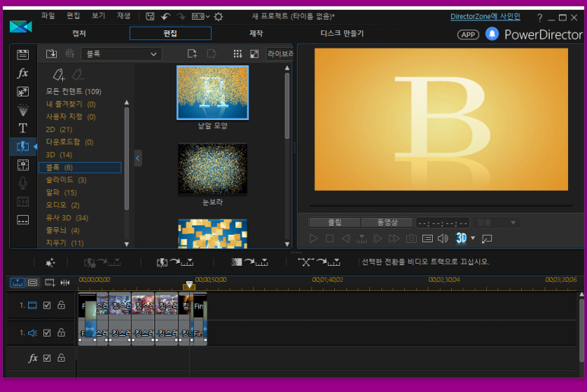Open the Chapter Room icon

pyautogui.click(x=23, y=201)
